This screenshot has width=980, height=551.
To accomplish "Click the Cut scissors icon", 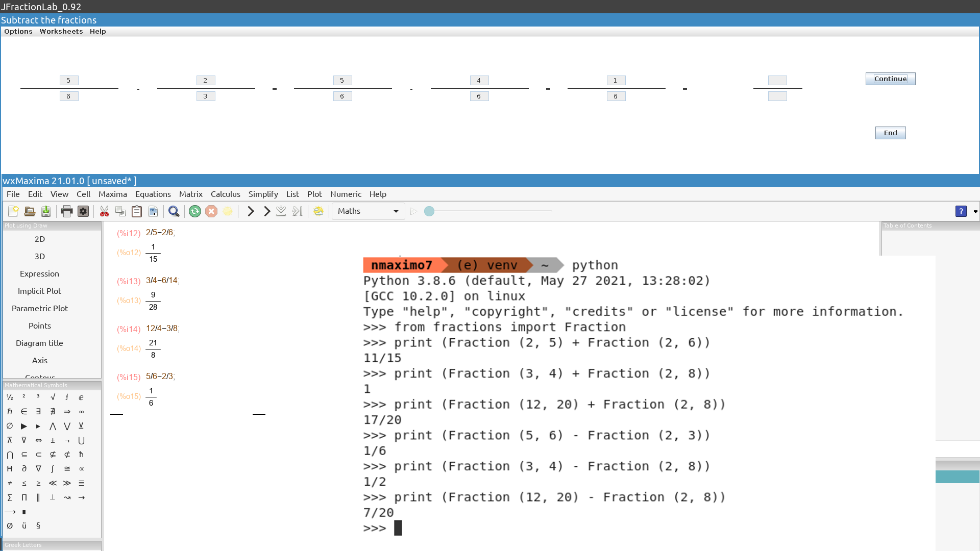I will (x=104, y=211).
